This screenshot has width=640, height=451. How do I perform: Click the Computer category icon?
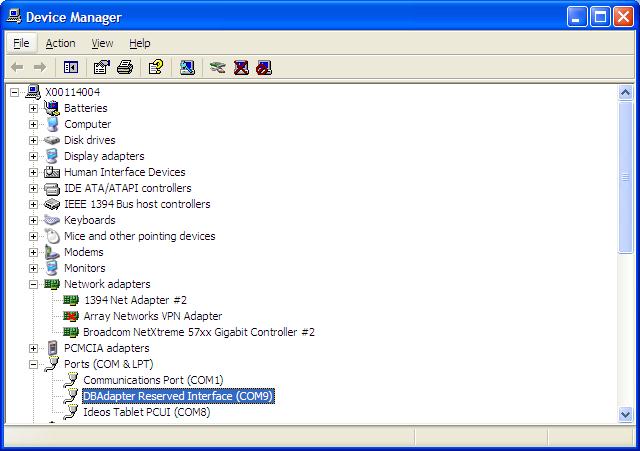tap(52, 124)
